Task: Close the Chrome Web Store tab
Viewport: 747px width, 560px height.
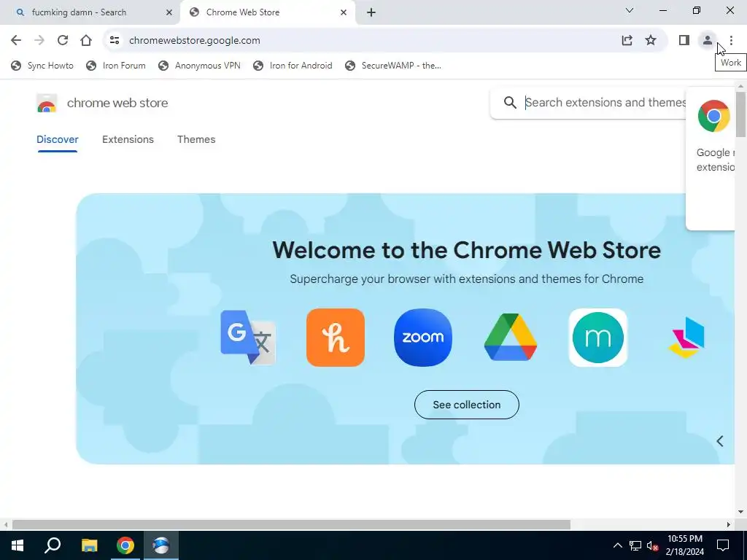Action: [344, 13]
